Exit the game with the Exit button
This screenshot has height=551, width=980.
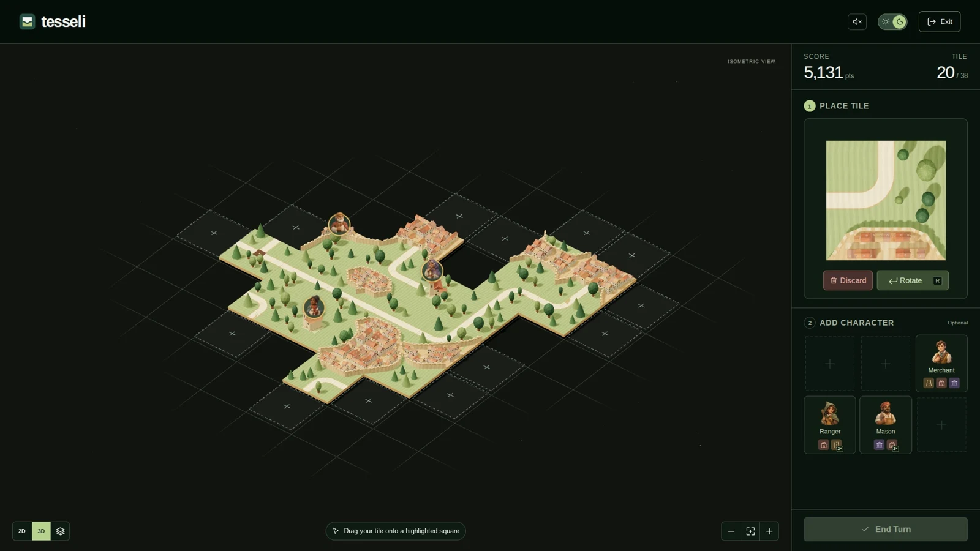pyautogui.click(x=940, y=21)
